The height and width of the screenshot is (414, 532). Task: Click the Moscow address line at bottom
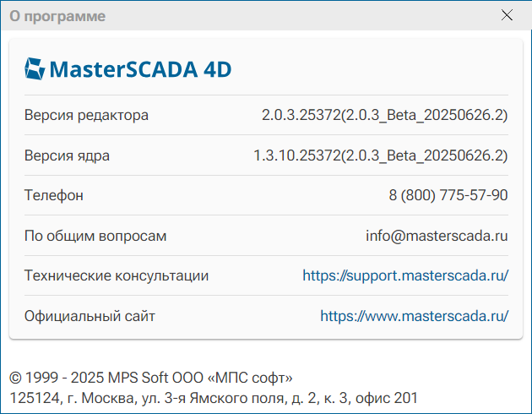pyautogui.click(x=214, y=398)
